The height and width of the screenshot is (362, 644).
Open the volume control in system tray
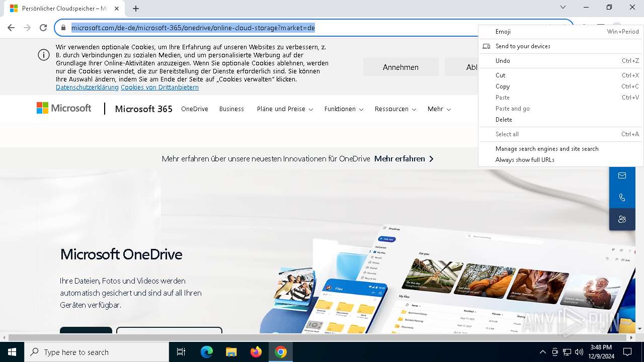point(579,352)
